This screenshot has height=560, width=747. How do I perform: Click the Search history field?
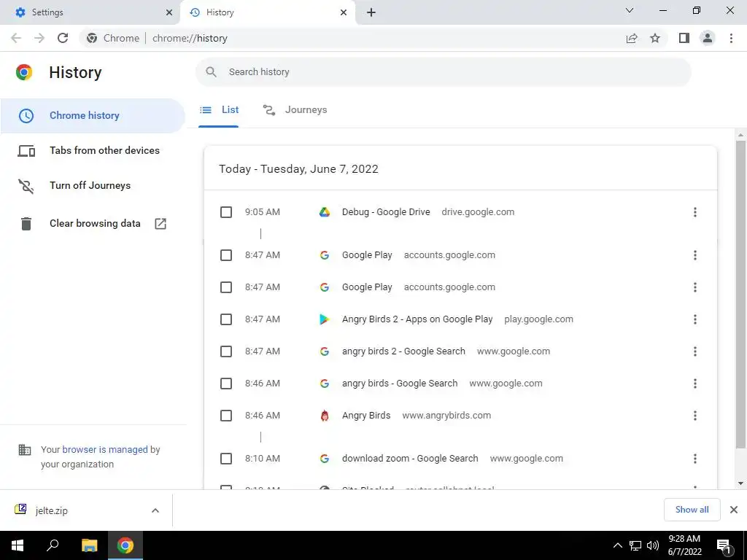pyautogui.click(x=444, y=72)
